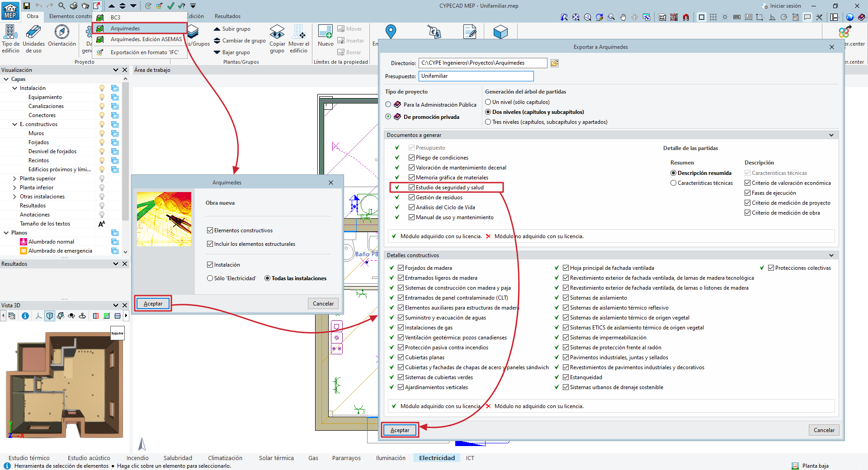Click the Tipo de edificio icon
868x470 pixels.
point(10,33)
